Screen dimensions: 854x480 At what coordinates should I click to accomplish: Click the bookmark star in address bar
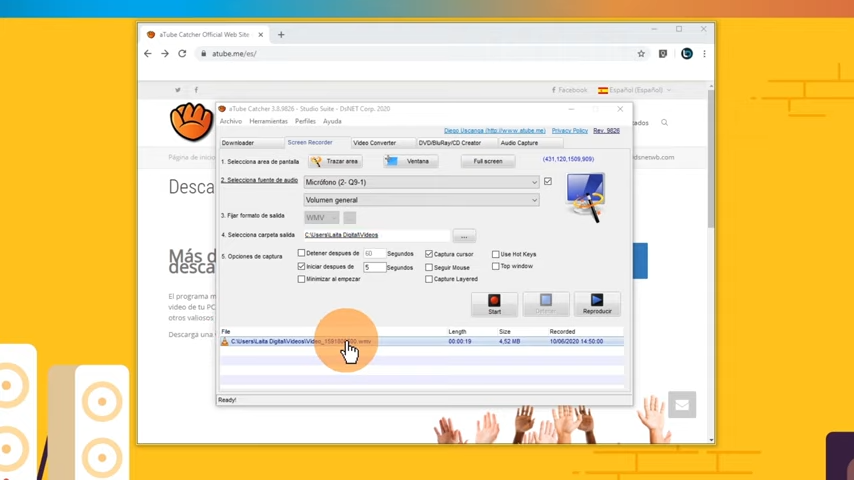click(x=641, y=54)
